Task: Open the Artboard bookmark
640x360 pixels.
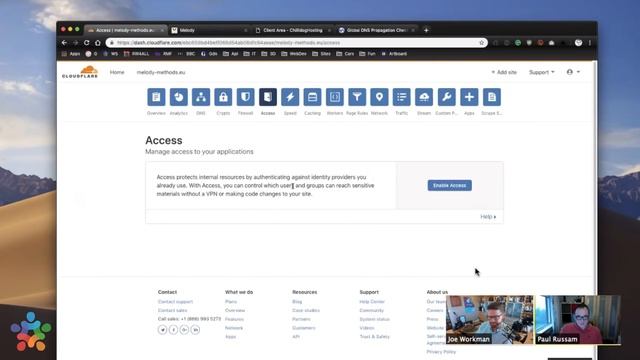Action: [394, 54]
